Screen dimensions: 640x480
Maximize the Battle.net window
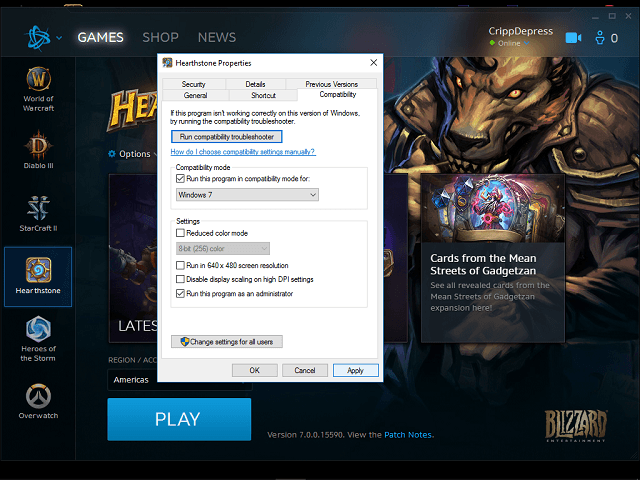(612, 16)
